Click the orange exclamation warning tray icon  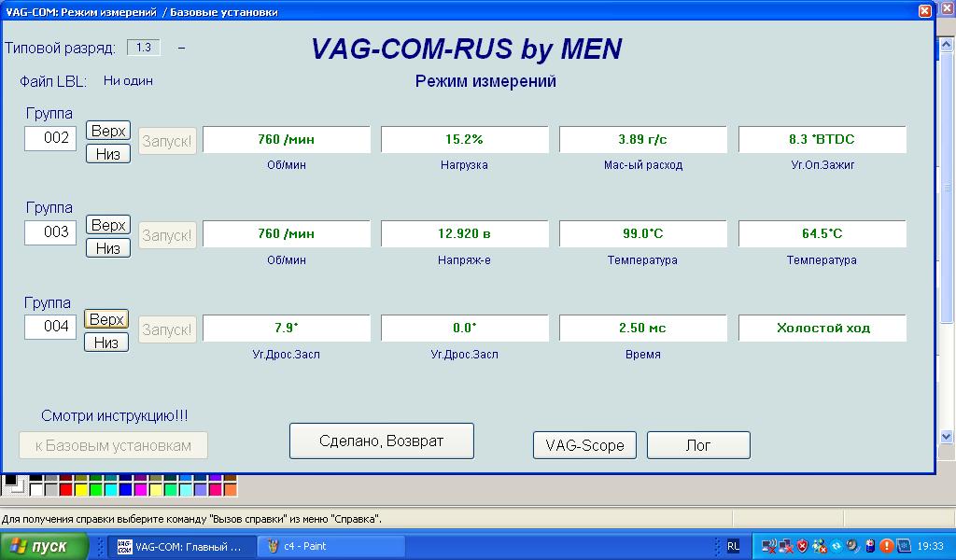click(x=887, y=546)
